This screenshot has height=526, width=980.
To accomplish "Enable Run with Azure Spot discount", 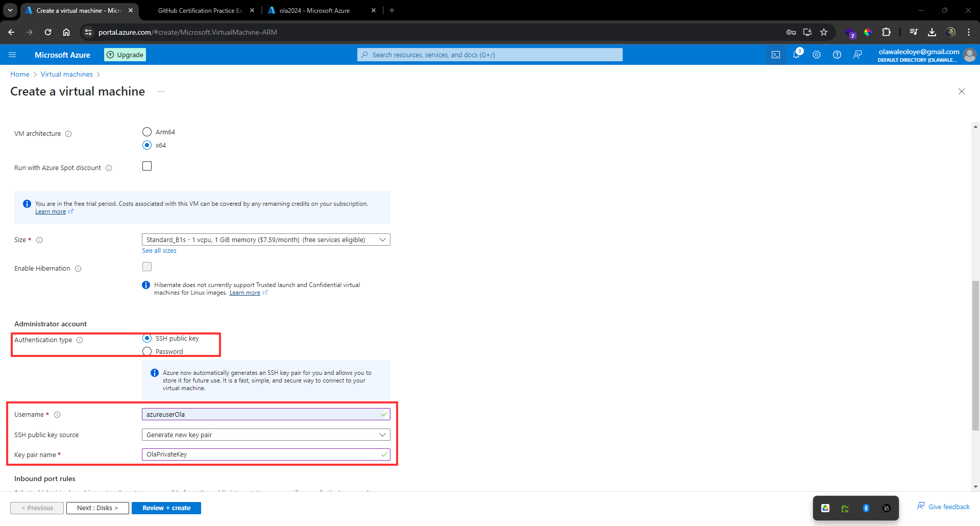I will click(147, 166).
